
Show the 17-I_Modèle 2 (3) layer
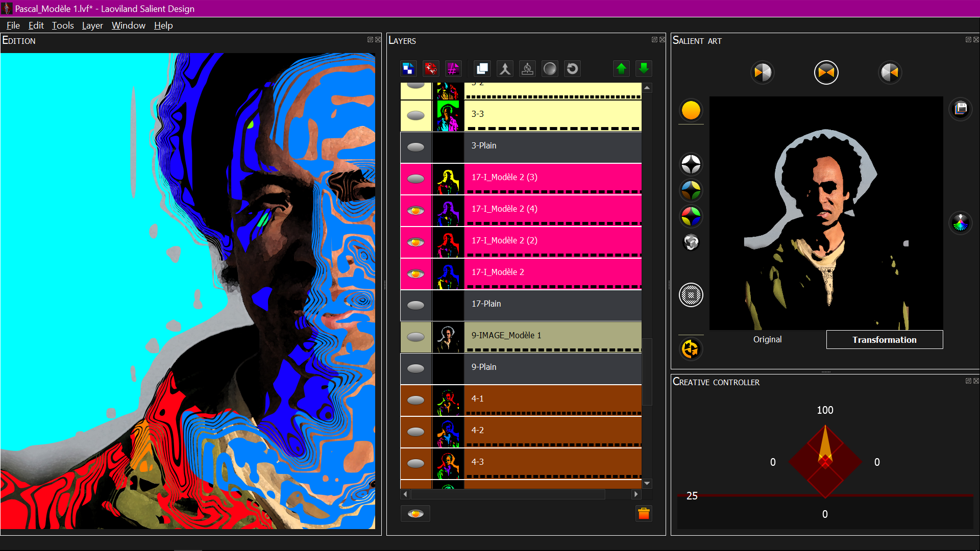[x=416, y=179]
